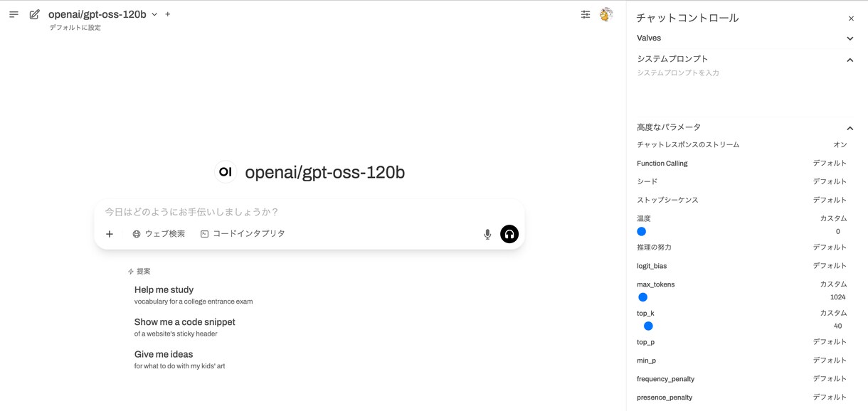Choose the 'Give me ideas' suggestion

(180, 359)
